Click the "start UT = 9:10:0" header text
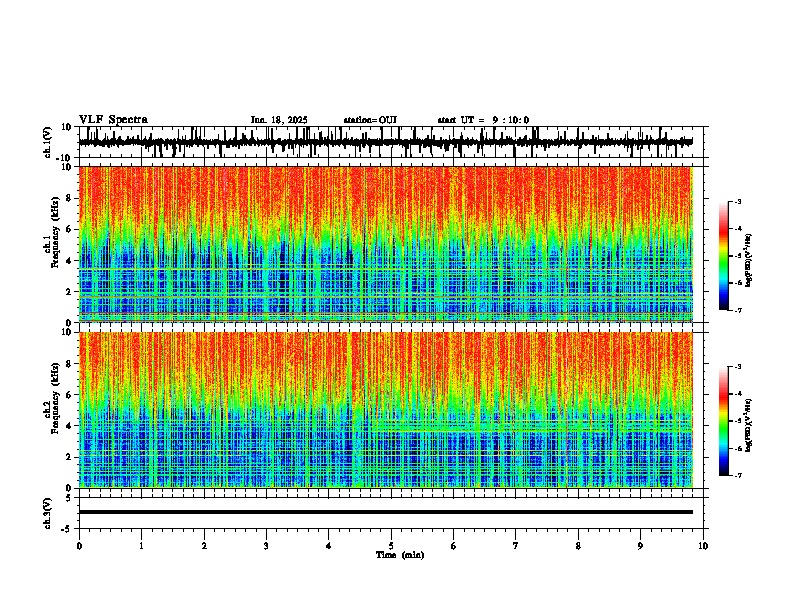This screenshot has width=792, height=612. pos(483,120)
